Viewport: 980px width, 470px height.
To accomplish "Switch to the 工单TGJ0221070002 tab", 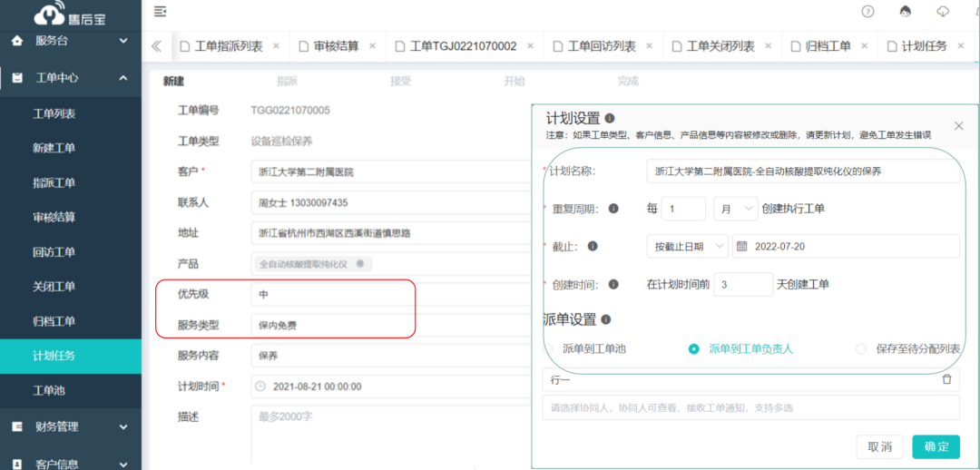I will (456, 46).
